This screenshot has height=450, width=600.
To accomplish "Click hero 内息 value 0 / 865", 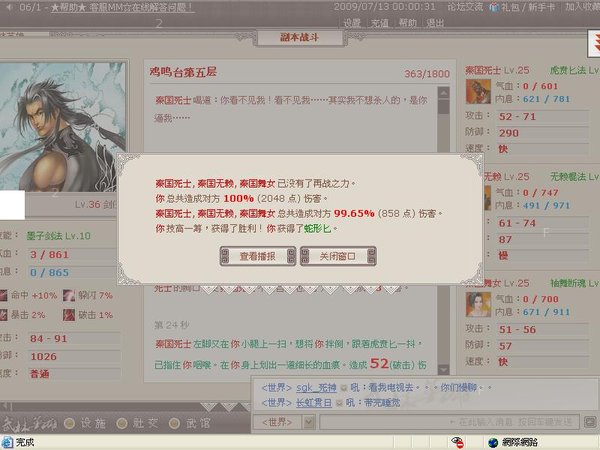I will tap(49, 272).
